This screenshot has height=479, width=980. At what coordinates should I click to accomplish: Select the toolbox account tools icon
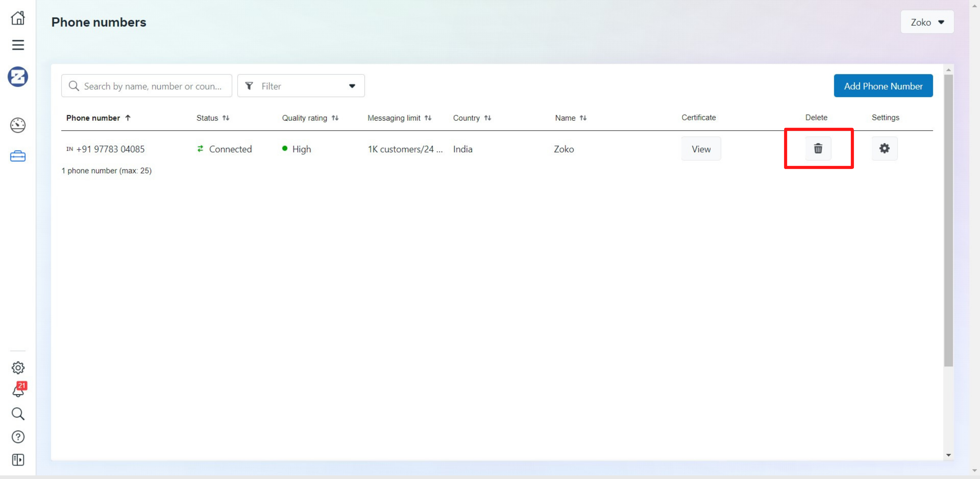click(18, 156)
